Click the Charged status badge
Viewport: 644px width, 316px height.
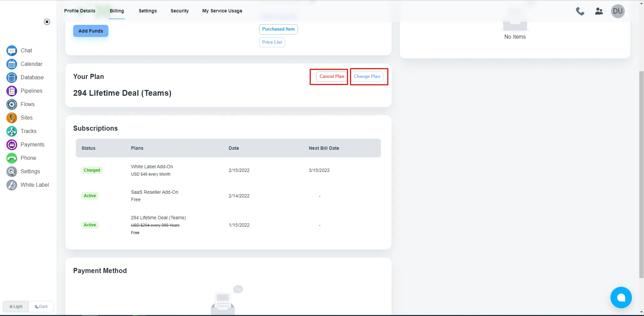point(92,170)
